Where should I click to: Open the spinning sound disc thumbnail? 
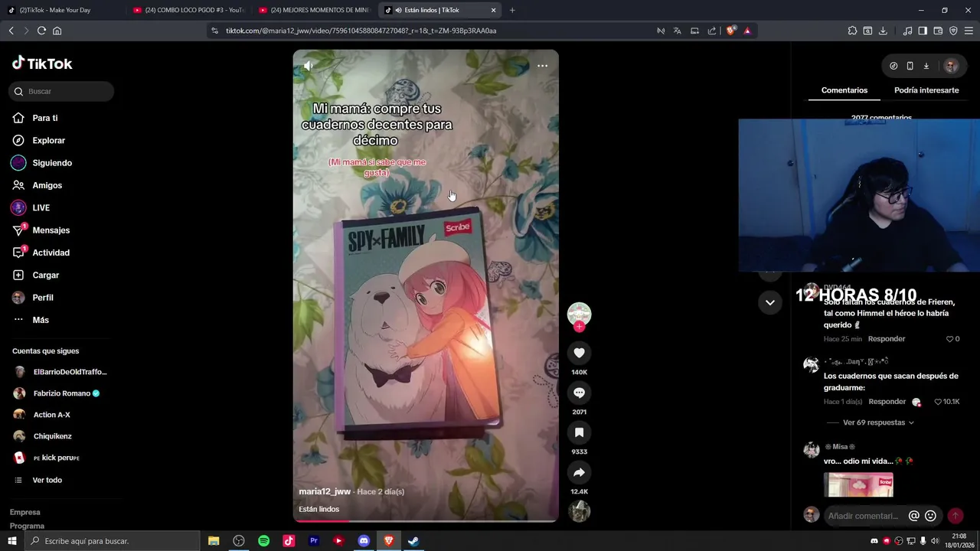click(x=579, y=511)
